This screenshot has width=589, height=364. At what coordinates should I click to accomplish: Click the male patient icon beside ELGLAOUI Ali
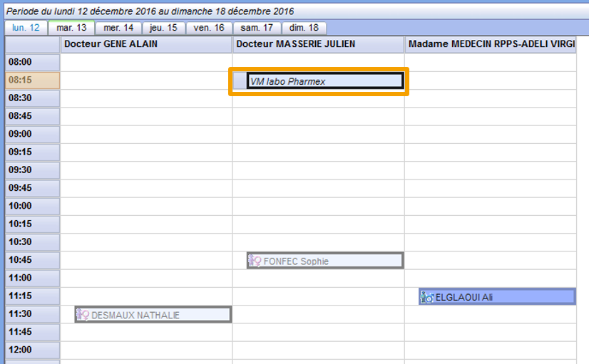click(426, 297)
